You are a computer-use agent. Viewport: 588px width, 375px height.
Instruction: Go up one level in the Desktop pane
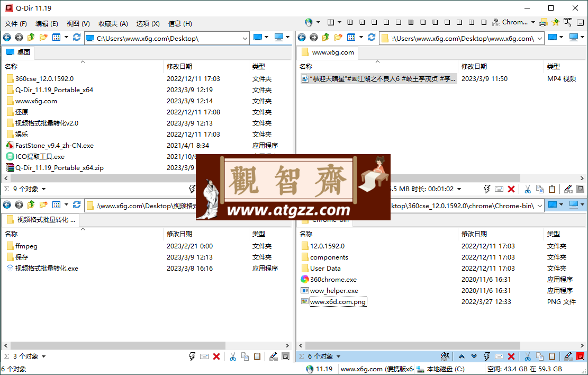(31, 37)
